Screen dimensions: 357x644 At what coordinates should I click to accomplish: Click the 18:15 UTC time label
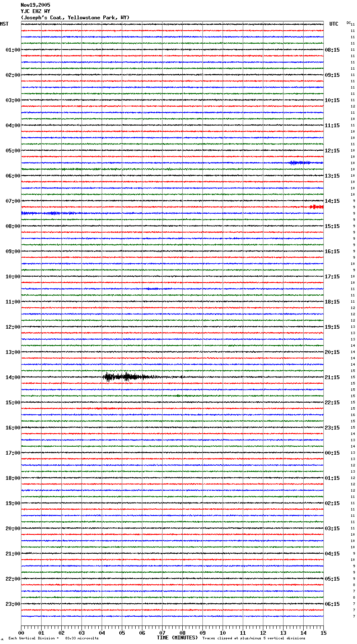click(x=332, y=302)
